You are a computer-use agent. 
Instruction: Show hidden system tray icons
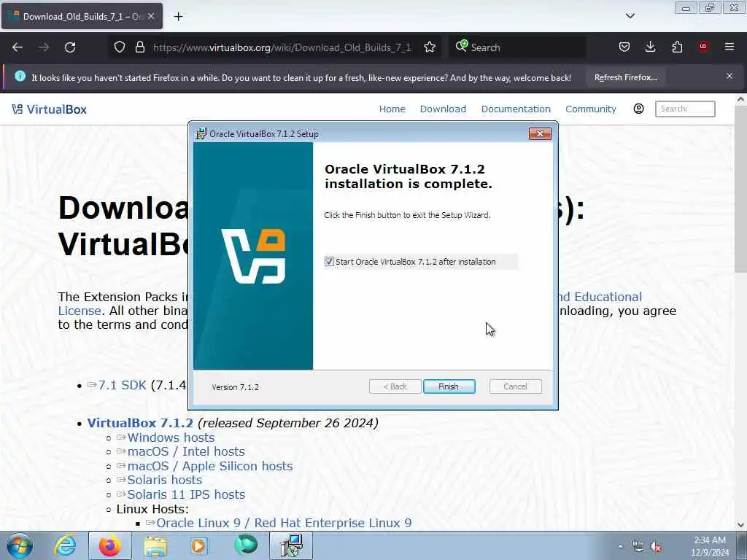(x=620, y=546)
